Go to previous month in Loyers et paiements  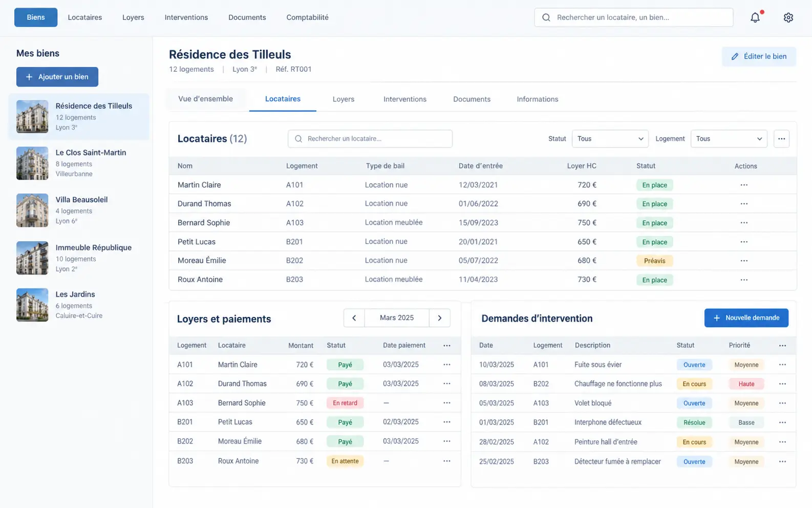tap(354, 318)
